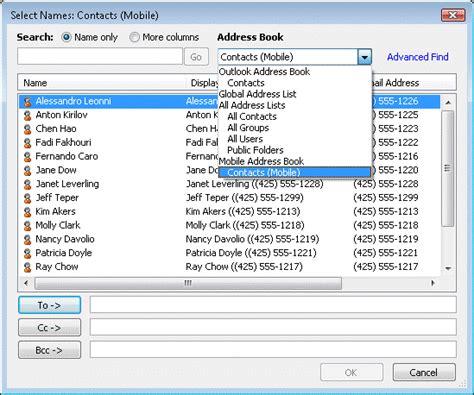The width and height of the screenshot is (474, 395).
Task: Click contact icon beside Jeff Teper
Action: tap(28, 198)
